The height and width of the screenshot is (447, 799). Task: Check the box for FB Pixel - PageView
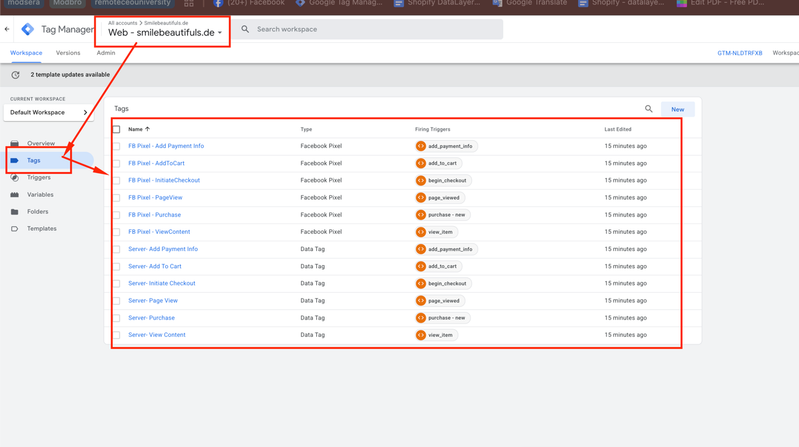coord(117,198)
